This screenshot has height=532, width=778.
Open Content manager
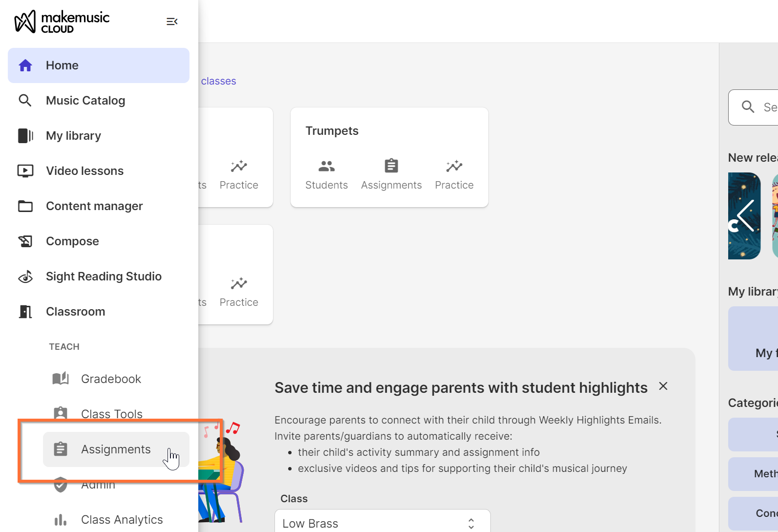pos(94,206)
